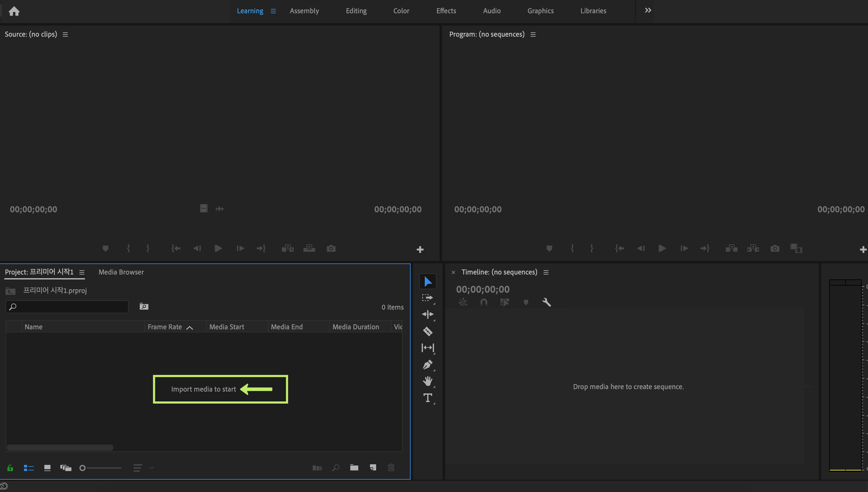This screenshot has width=868, height=492.
Task: Toggle timeline Snap magnet icon
Action: click(x=484, y=302)
